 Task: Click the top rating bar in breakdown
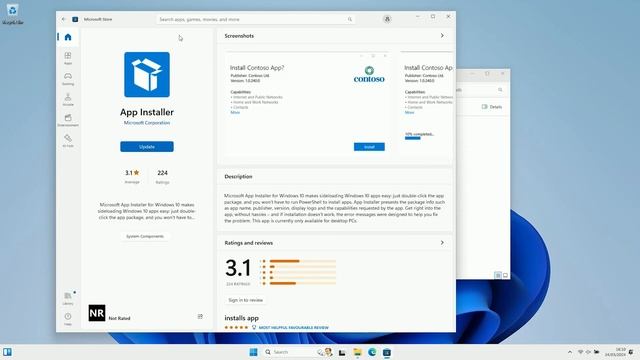coord(302,261)
